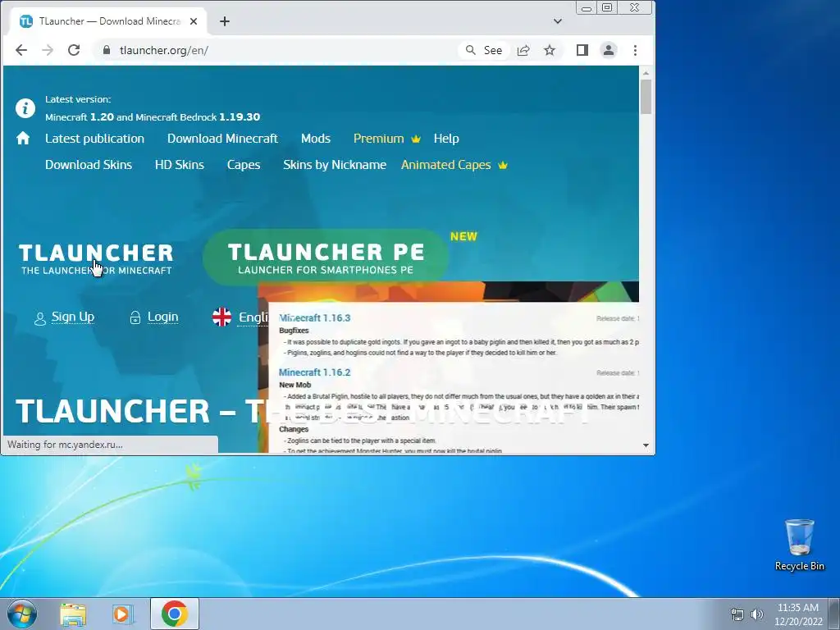This screenshot has width=840, height=630.
Task: Open the Recycle Bin desktop icon
Action: click(x=799, y=545)
